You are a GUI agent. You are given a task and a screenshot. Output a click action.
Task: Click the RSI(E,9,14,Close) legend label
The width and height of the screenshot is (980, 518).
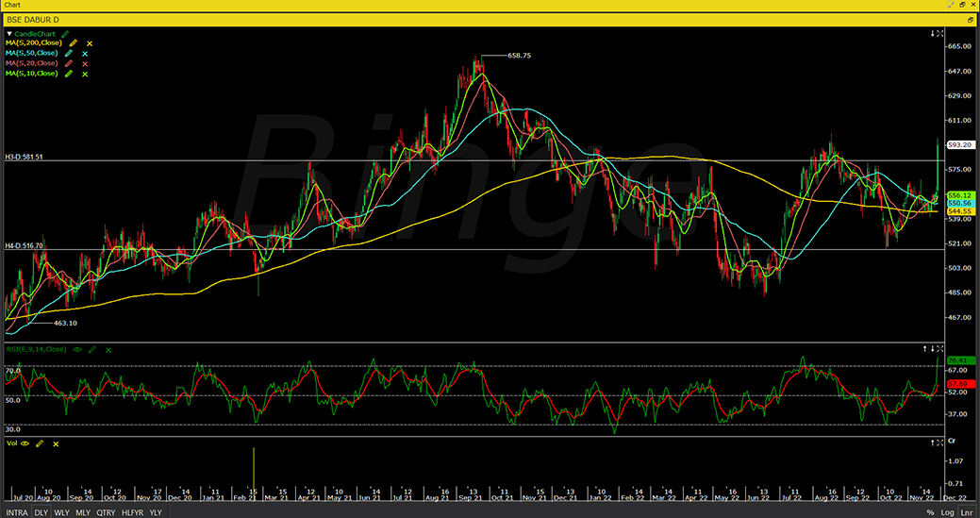[x=36, y=349]
